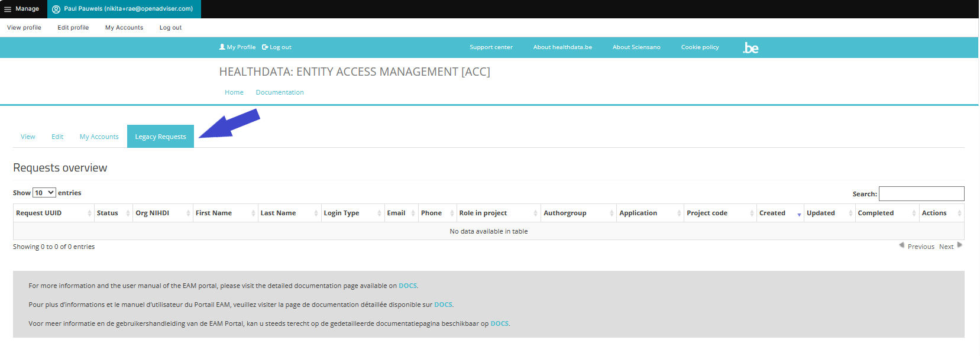Select the Edit tab

(57, 137)
